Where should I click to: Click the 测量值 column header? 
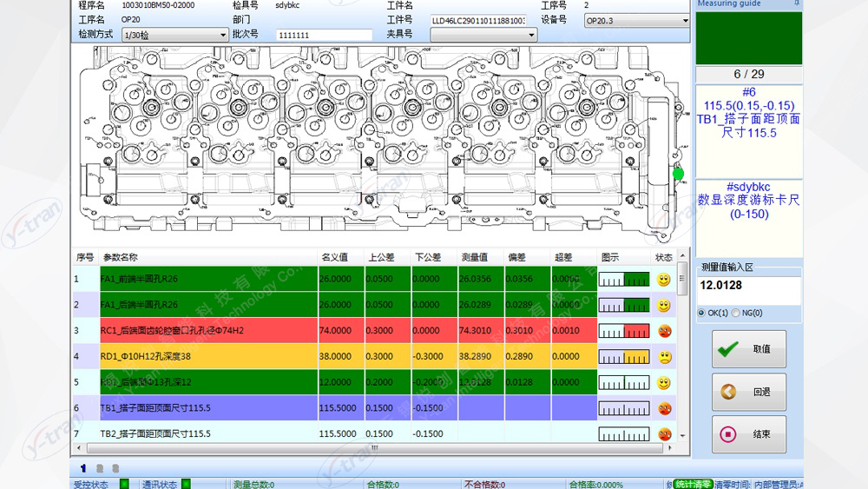(474, 257)
